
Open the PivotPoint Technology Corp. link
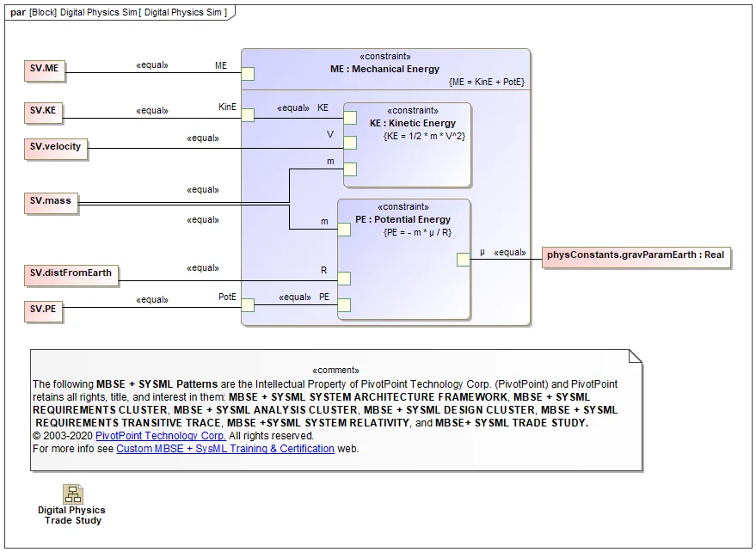pos(161,436)
